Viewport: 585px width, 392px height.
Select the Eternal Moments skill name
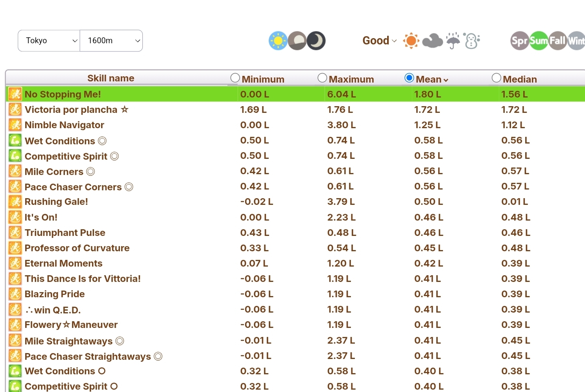(x=63, y=263)
